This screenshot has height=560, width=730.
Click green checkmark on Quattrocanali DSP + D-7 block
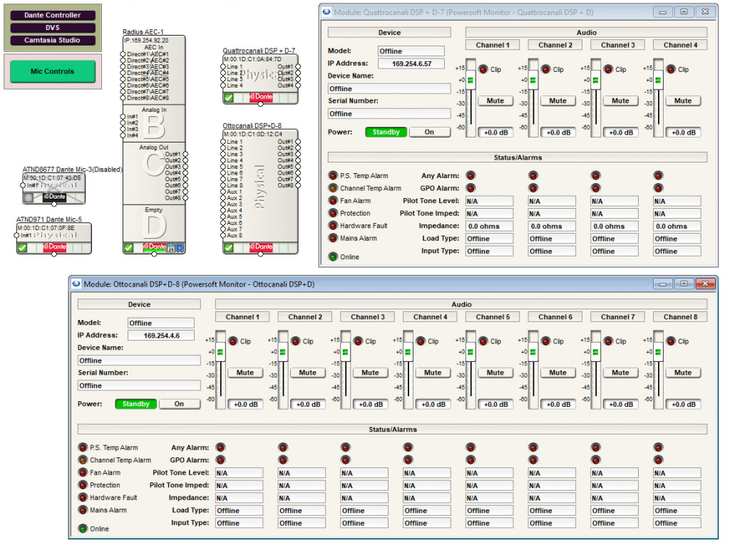(229, 98)
